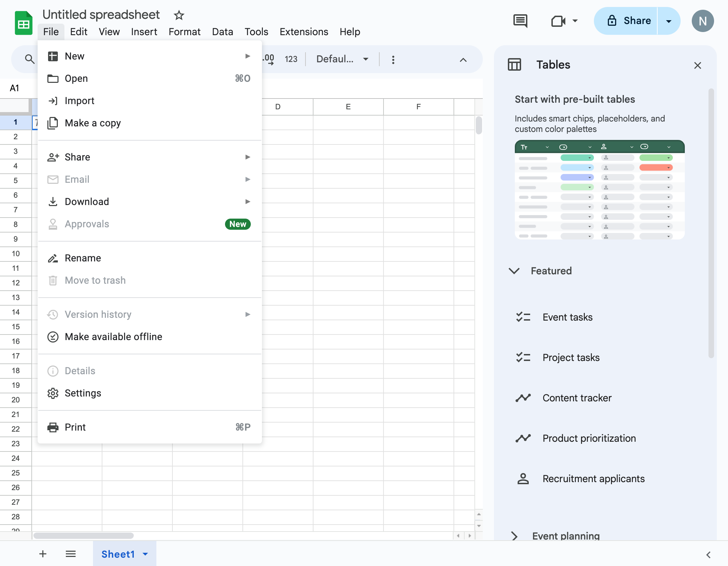Click the pre-built tables preview thumbnail
The image size is (728, 566).
pyautogui.click(x=599, y=190)
